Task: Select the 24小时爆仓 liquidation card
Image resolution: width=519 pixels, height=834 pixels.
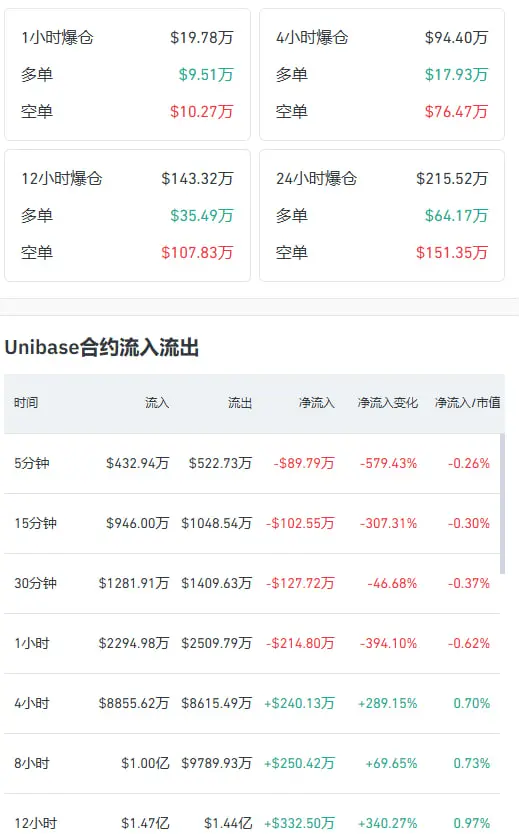Action: pos(382,215)
